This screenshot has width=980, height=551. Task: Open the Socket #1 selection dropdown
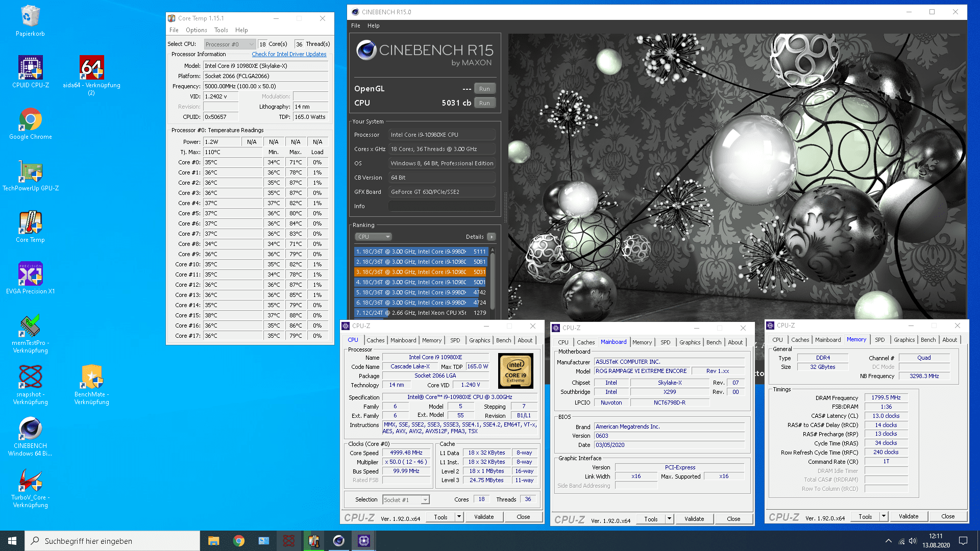406,500
